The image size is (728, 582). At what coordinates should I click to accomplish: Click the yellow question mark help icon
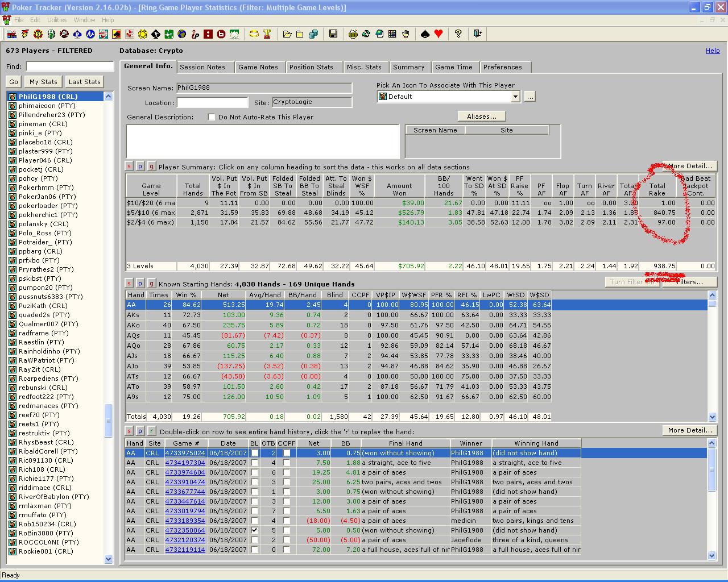click(x=458, y=34)
